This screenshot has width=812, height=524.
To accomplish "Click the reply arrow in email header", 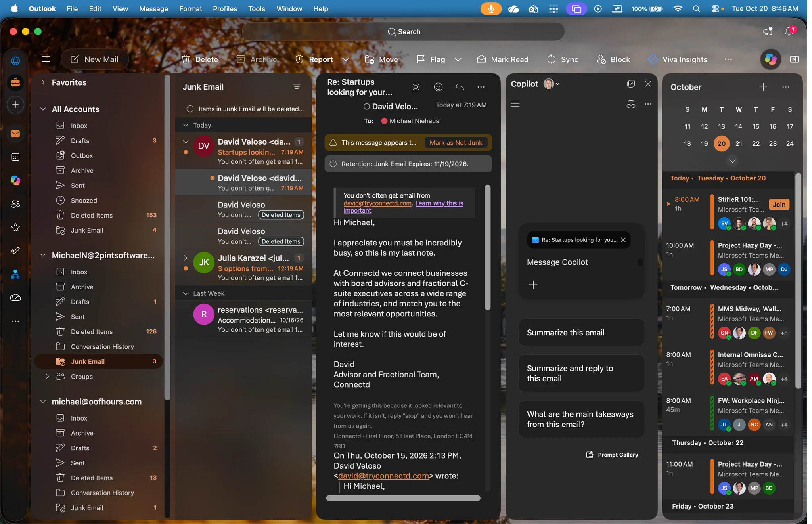I will (460, 87).
